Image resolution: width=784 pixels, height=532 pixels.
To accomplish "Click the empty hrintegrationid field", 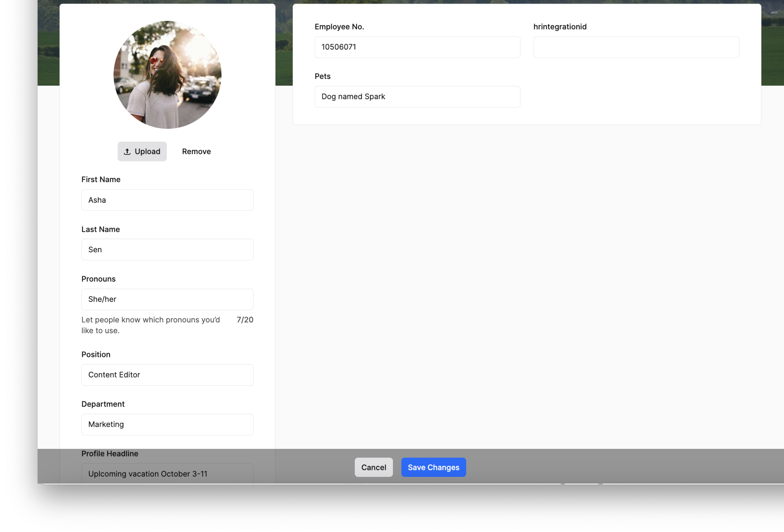I will pyautogui.click(x=636, y=47).
